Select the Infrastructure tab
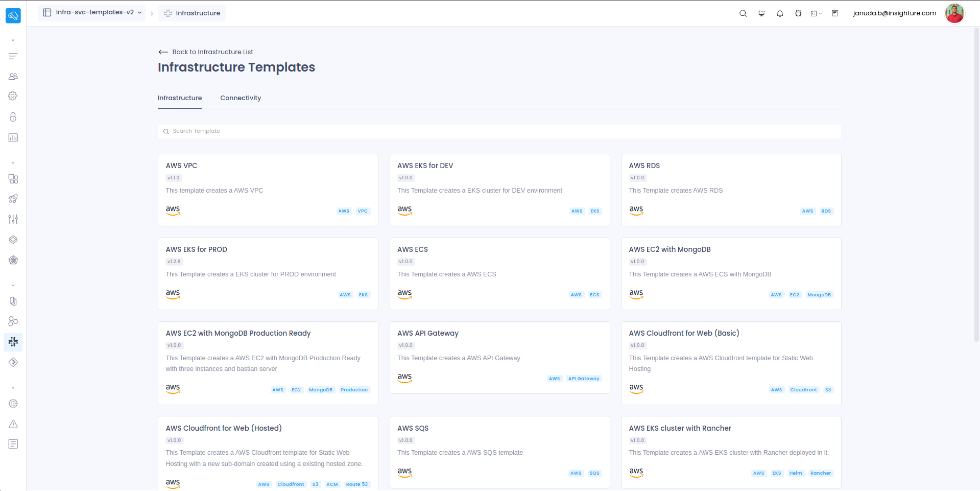Image resolution: width=980 pixels, height=491 pixels. coord(180,98)
